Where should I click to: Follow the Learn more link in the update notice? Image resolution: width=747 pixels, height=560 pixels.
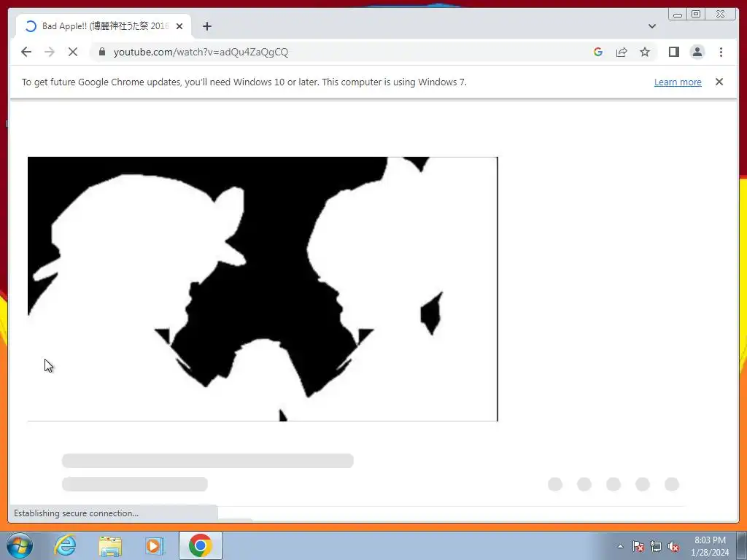coord(678,82)
